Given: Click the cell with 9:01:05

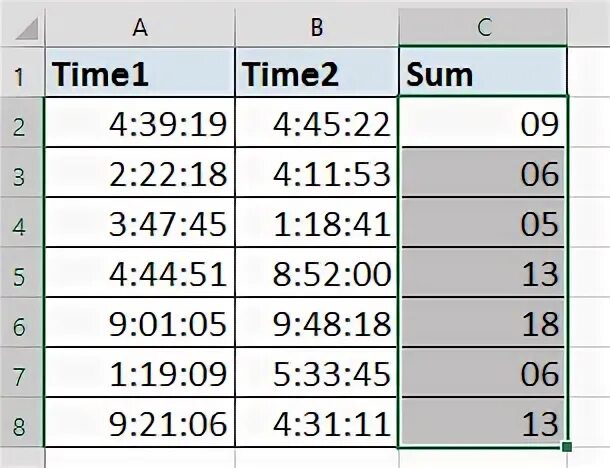Looking at the screenshot, I should click(x=140, y=323).
